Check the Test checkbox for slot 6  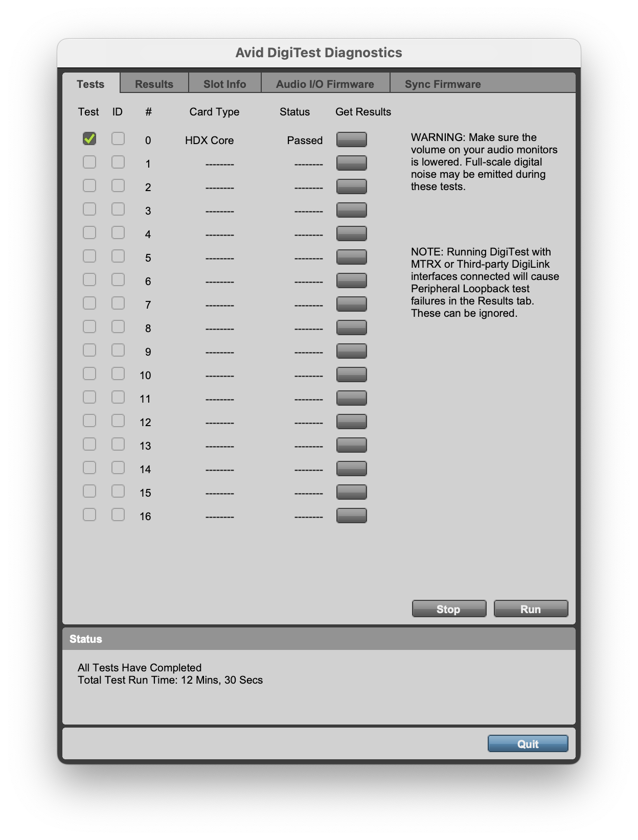pyautogui.click(x=89, y=279)
